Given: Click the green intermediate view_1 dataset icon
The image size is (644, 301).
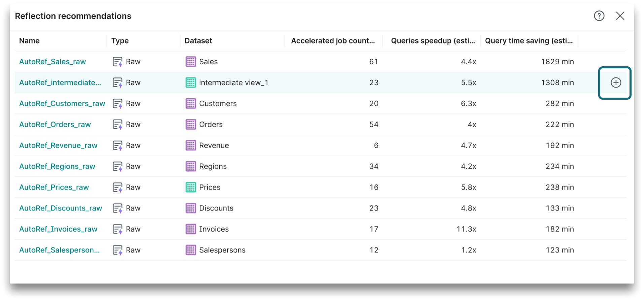Looking at the screenshot, I should coord(191,82).
